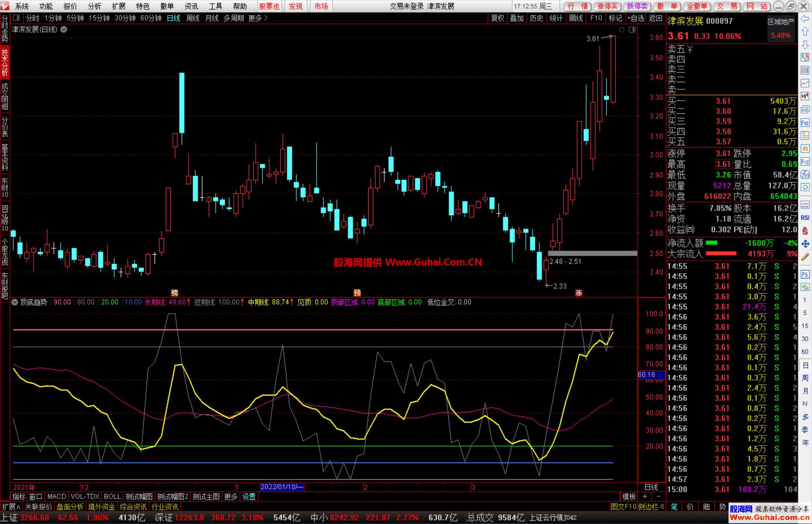Click the green 净流入额 flow bar
This screenshot has height=524, width=812.
click(712, 243)
